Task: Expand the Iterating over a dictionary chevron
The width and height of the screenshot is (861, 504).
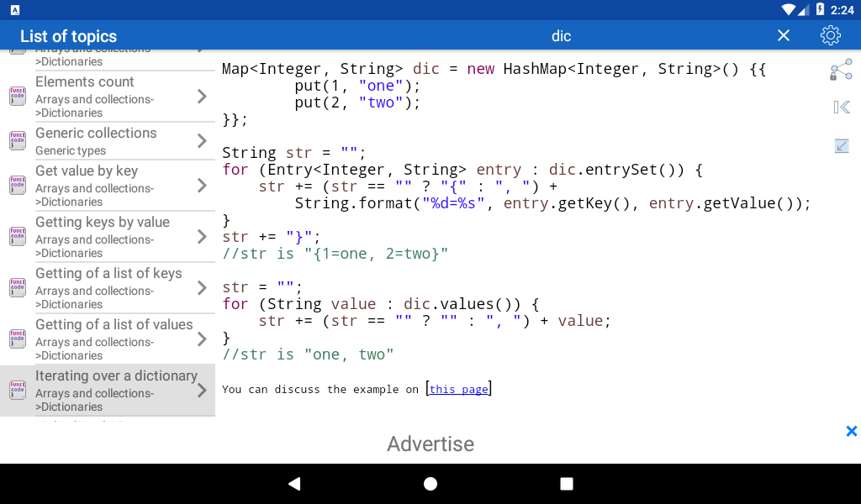Action: (x=202, y=391)
